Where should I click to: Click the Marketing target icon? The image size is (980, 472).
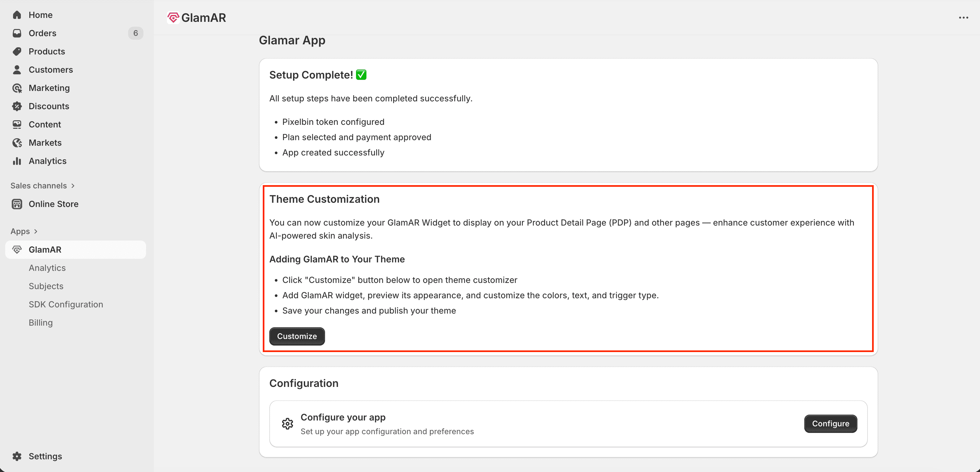[x=17, y=88]
